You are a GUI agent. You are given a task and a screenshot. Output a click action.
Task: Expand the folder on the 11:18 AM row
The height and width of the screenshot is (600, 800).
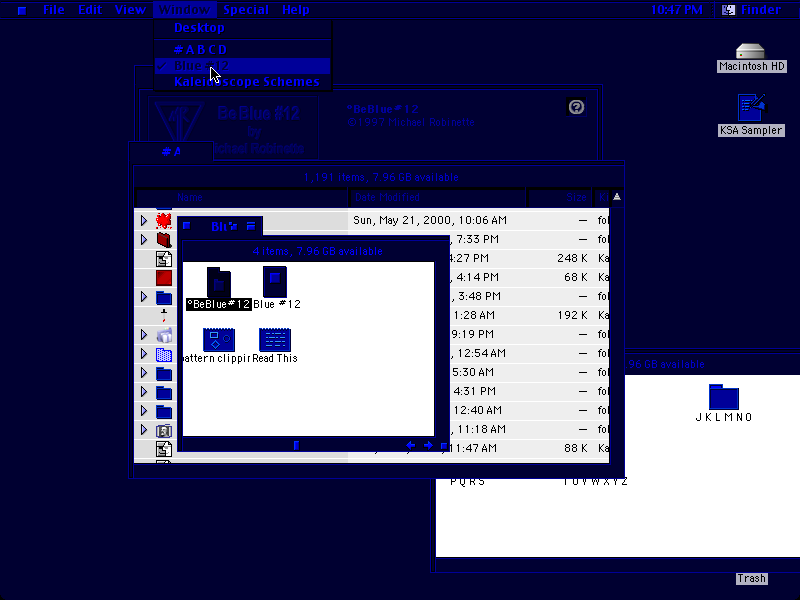tap(144, 430)
